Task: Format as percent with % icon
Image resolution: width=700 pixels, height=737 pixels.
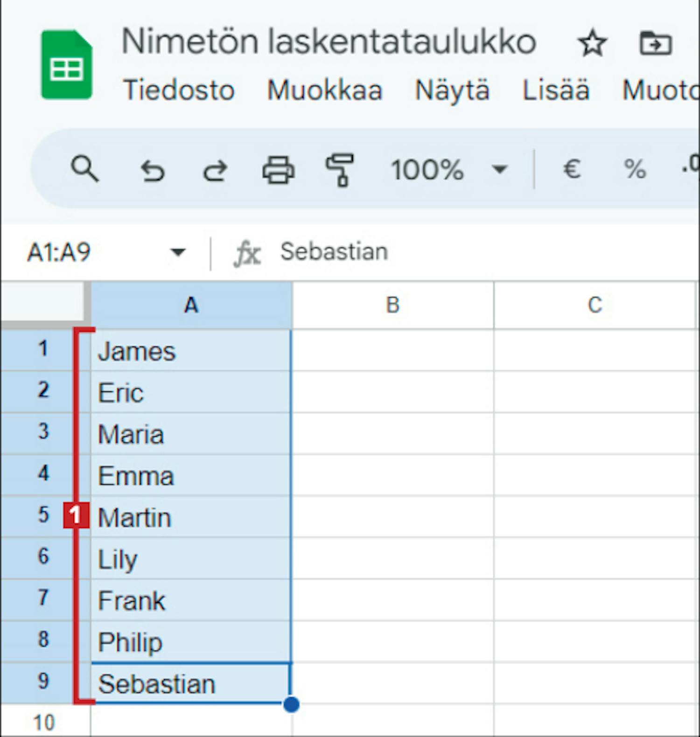Action: tap(635, 169)
